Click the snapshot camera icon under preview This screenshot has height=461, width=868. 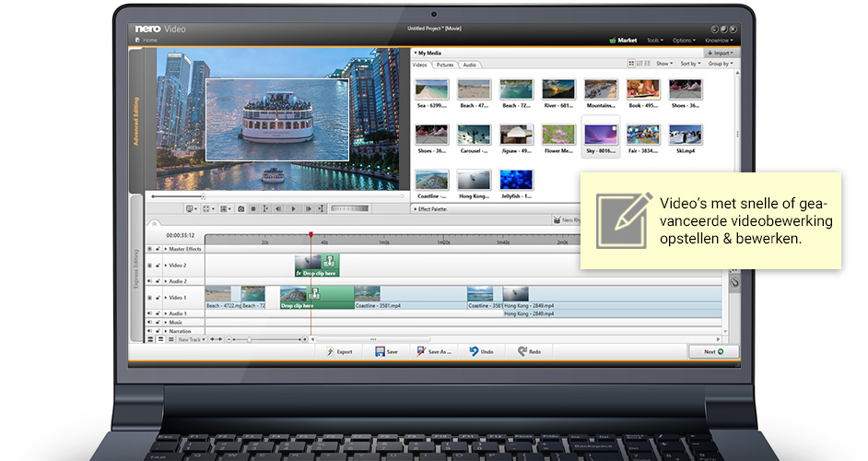[x=240, y=209]
